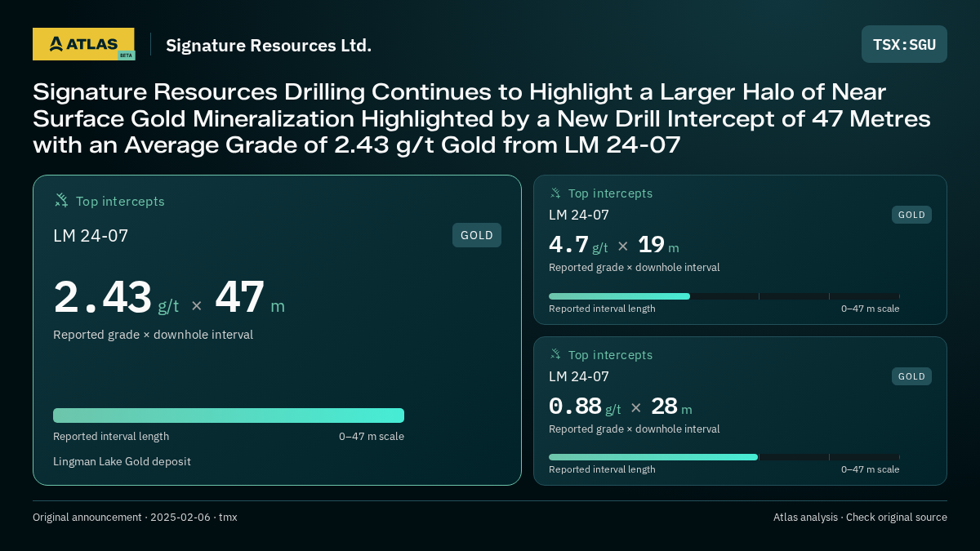This screenshot has height=551, width=980.
Task: Click LM 24-07 label in the 0.88 g/t card
Action: tap(579, 376)
